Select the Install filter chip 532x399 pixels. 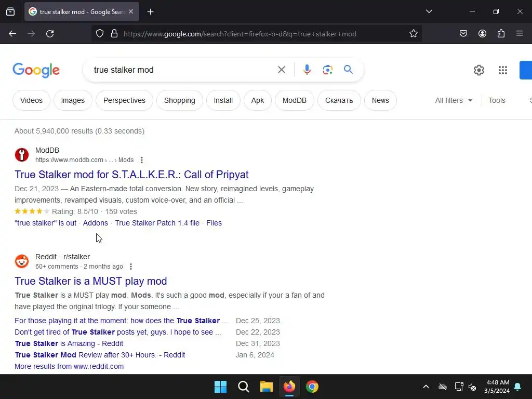223,100
